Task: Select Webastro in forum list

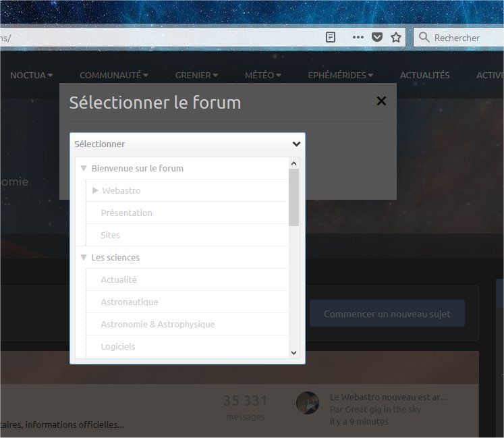Action: 121,191
